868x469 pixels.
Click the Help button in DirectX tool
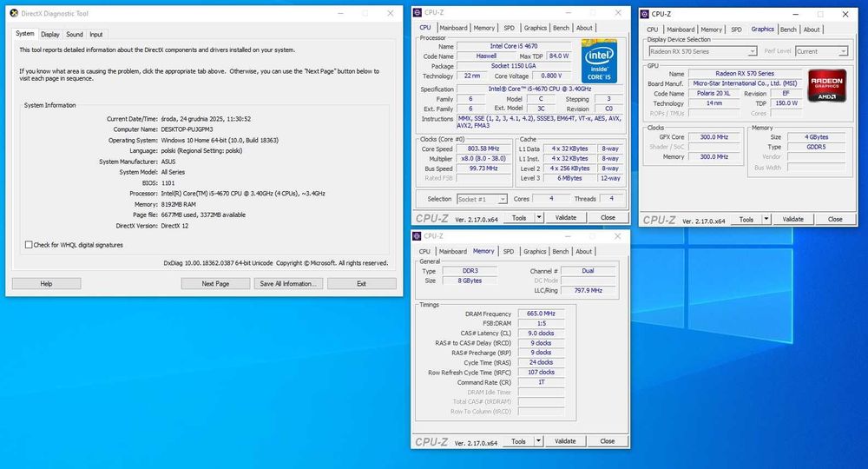(46, 283)
